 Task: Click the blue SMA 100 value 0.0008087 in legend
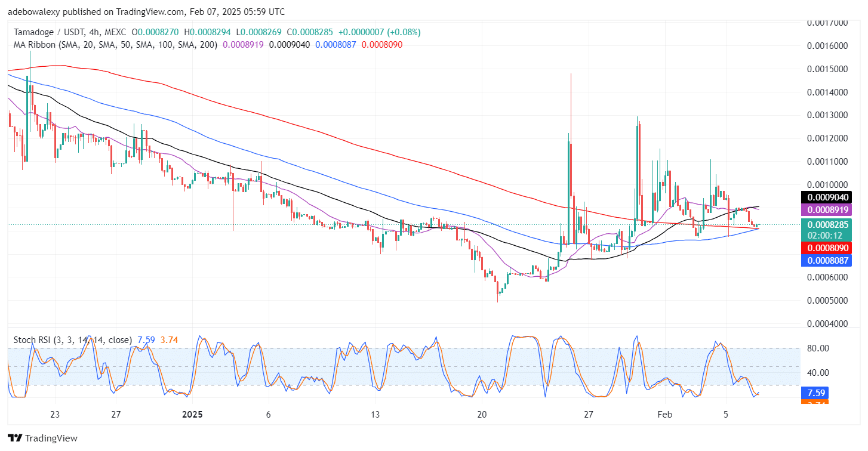(335, 44)
